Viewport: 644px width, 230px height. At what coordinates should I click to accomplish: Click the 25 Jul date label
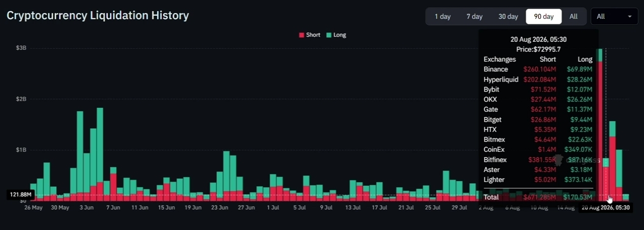click(x=432, y=208)
